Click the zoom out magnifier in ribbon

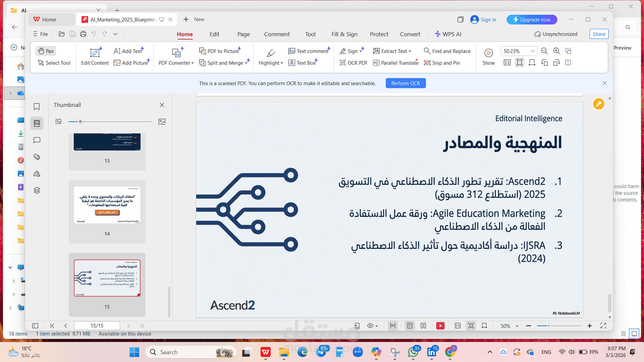click(544, 51)
